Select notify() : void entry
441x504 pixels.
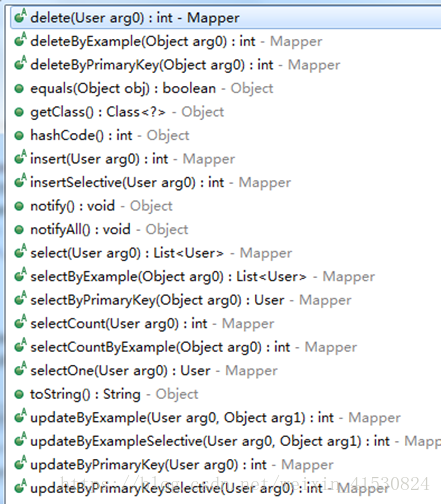(93, 206)
